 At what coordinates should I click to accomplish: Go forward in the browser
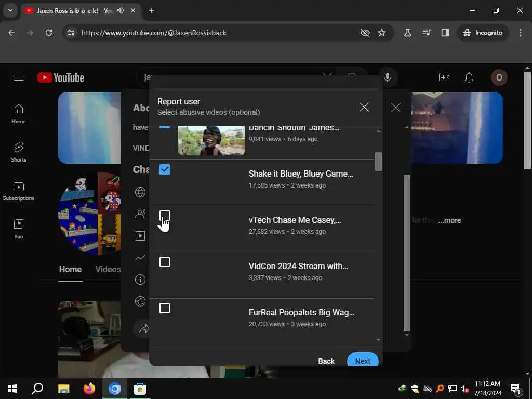point(30,33)
